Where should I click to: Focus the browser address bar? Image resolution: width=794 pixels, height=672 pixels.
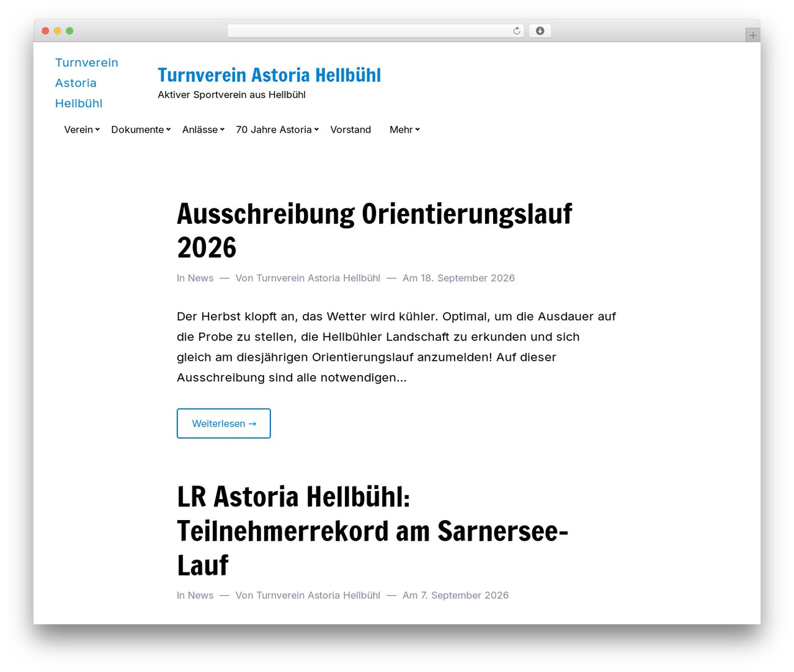375,31
